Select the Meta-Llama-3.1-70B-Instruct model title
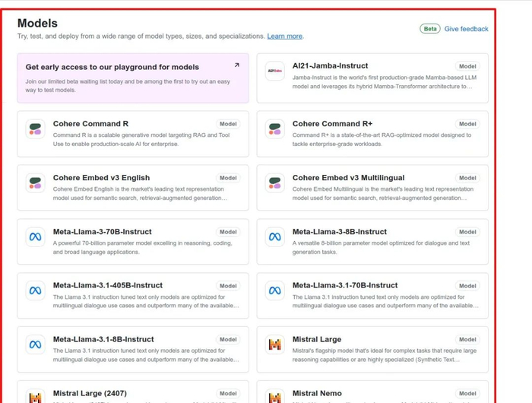The image size is (532, 403). pos(345,286)
